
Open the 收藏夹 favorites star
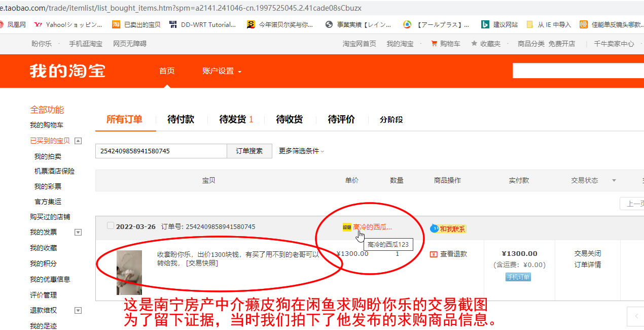pyautogui.click(x=486, y=44)
